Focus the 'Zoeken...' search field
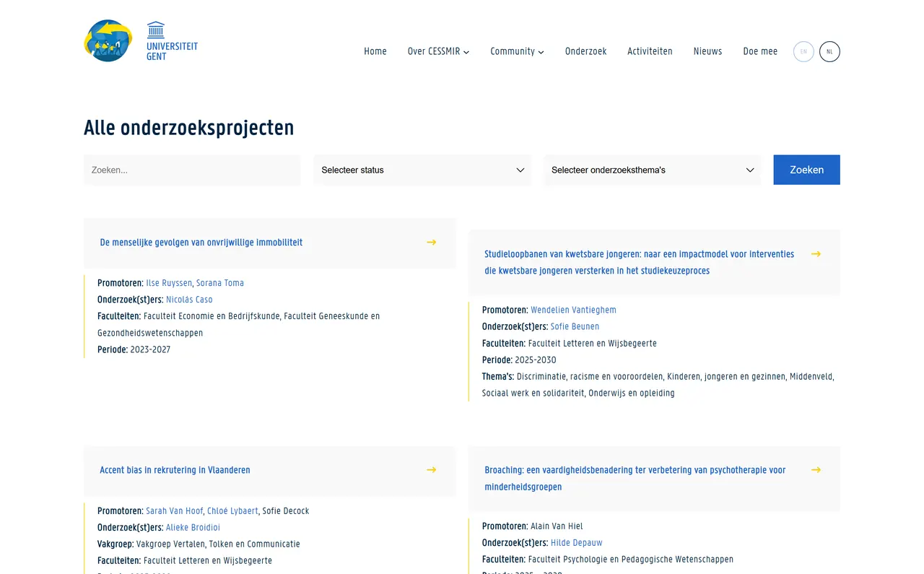924x574 pixels. coord(192,170)
